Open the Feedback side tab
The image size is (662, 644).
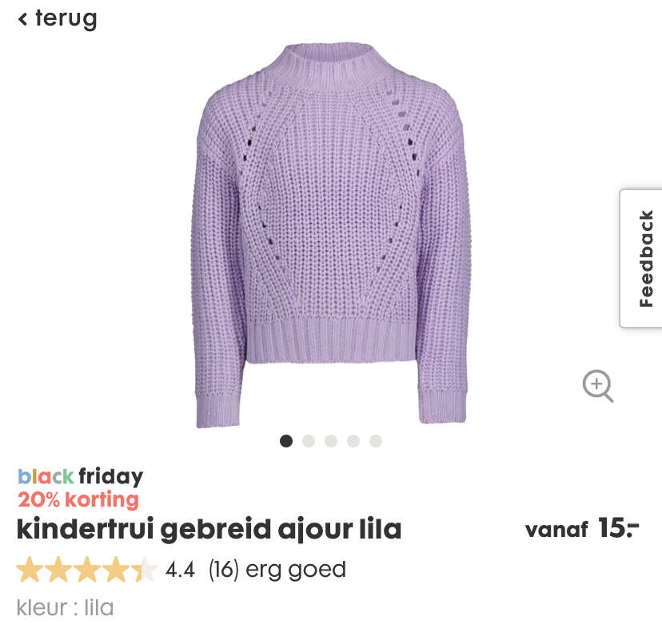641,258
